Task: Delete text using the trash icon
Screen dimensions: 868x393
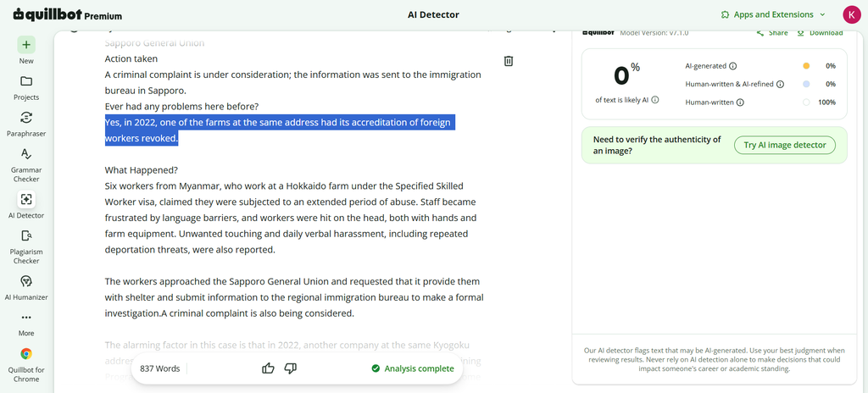Action: coord(509,61)
